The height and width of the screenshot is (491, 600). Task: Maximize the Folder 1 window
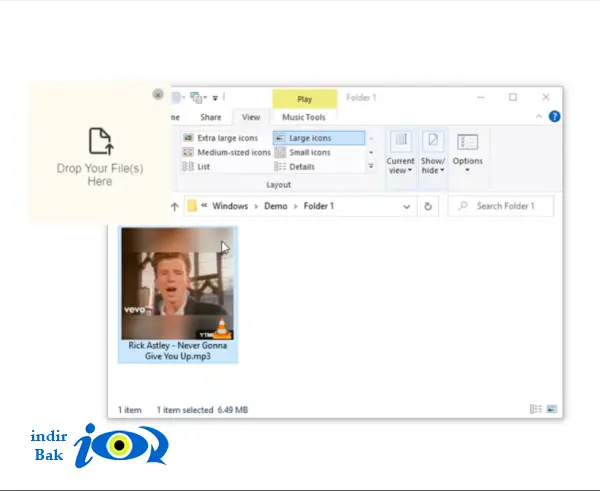(513, 98)
